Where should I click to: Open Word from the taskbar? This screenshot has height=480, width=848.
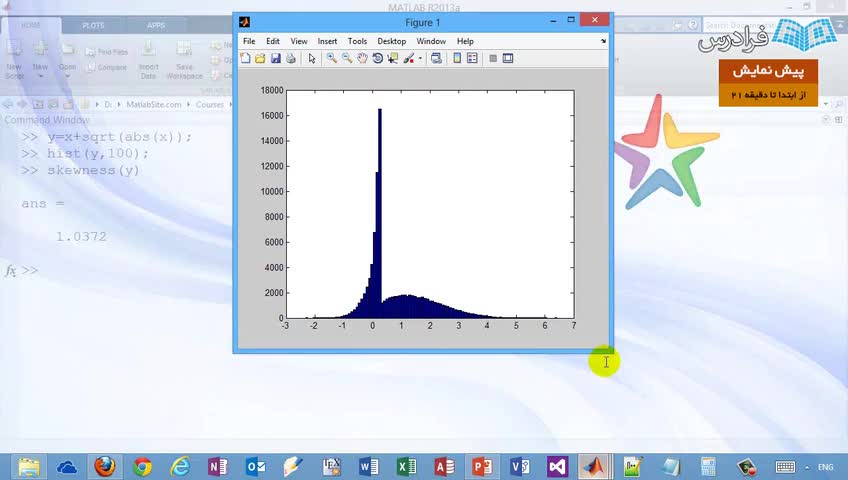369,467
